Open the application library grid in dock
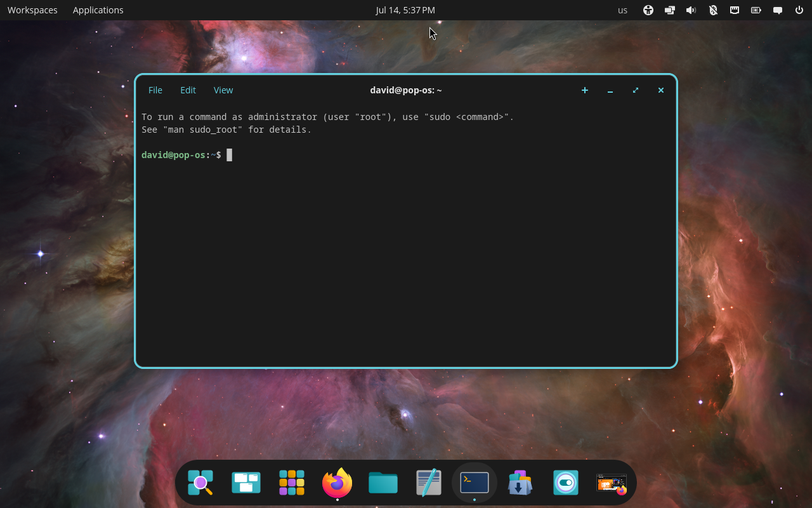 coord(292,483)
